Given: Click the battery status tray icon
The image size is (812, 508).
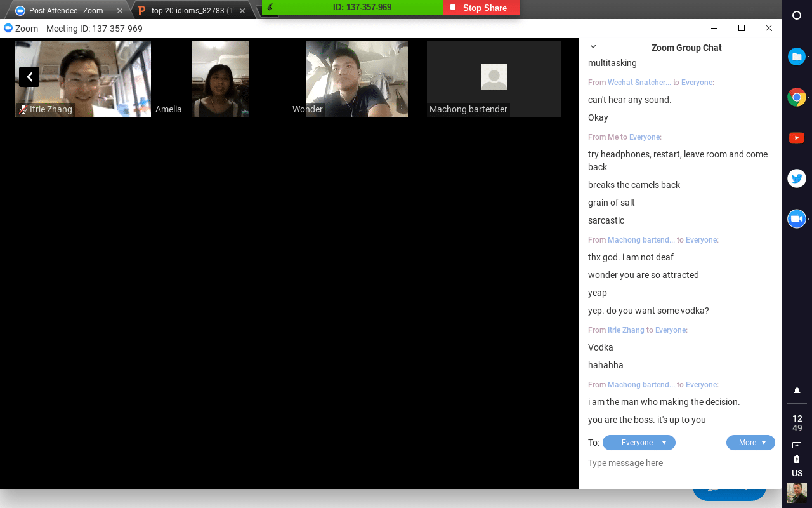Looking at the screenshot, I should tap(797, 459).
